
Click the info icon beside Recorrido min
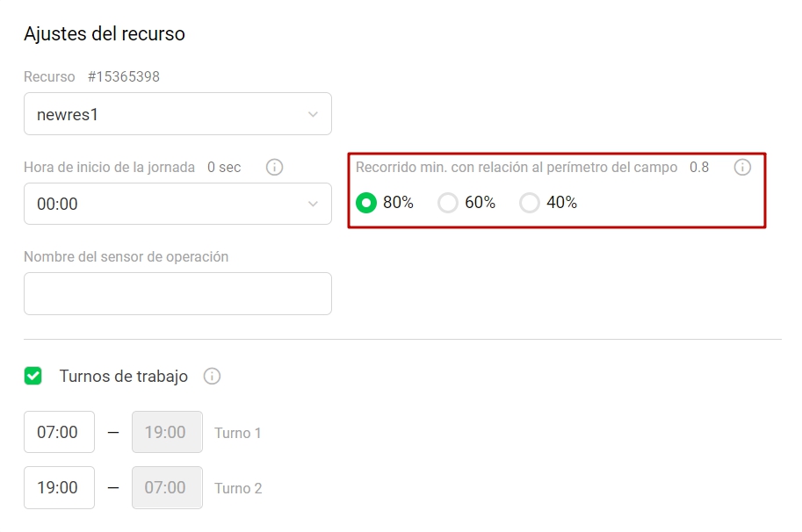[x=742, y=167]
